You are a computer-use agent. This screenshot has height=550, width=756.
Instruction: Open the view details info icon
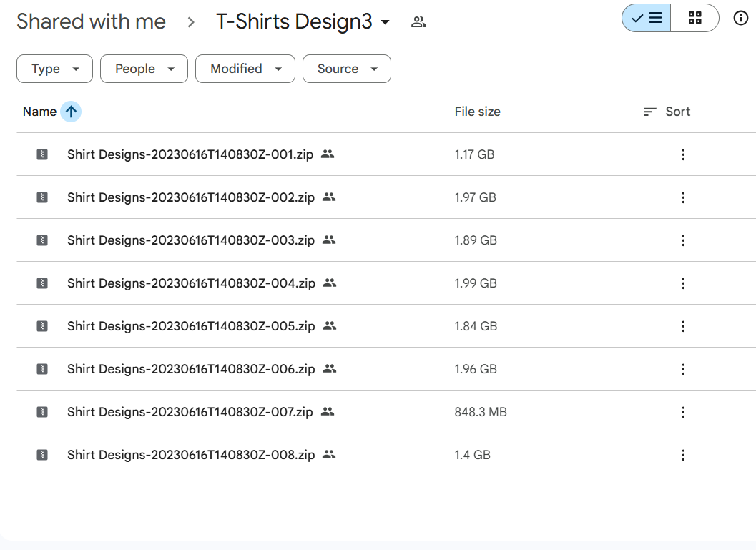[740, 19]
